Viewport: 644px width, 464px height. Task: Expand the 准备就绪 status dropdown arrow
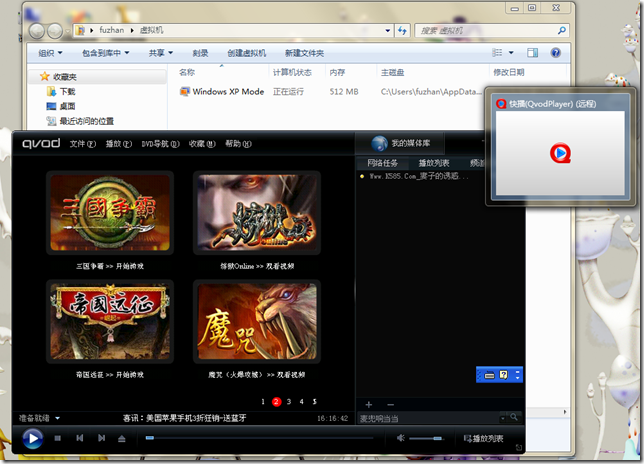[x=58, y=418]
